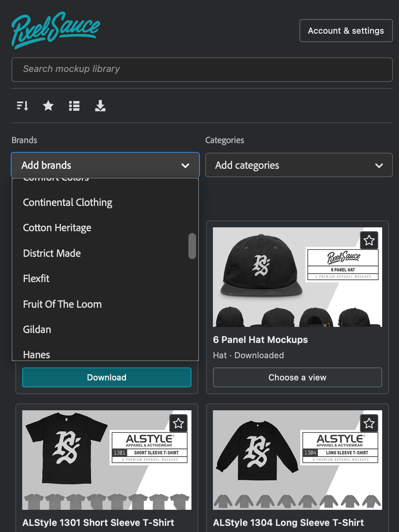Select Continental Clothing brand
This screenshot has height=532, width=399.
click(x=105, y=202)
